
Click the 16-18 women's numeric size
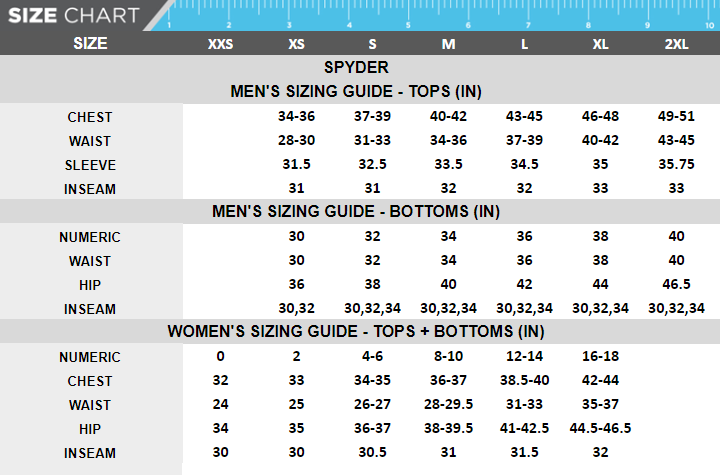pos(600,357)
